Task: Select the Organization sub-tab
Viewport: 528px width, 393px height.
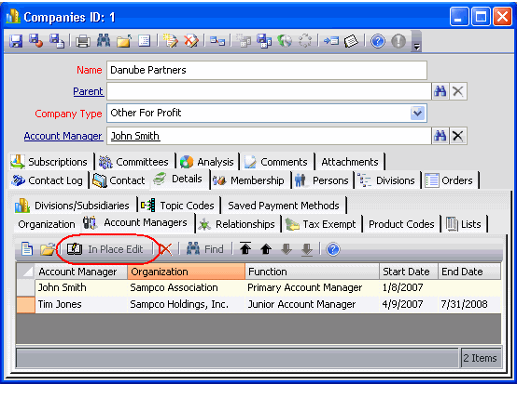Action: tap(46, 224)
